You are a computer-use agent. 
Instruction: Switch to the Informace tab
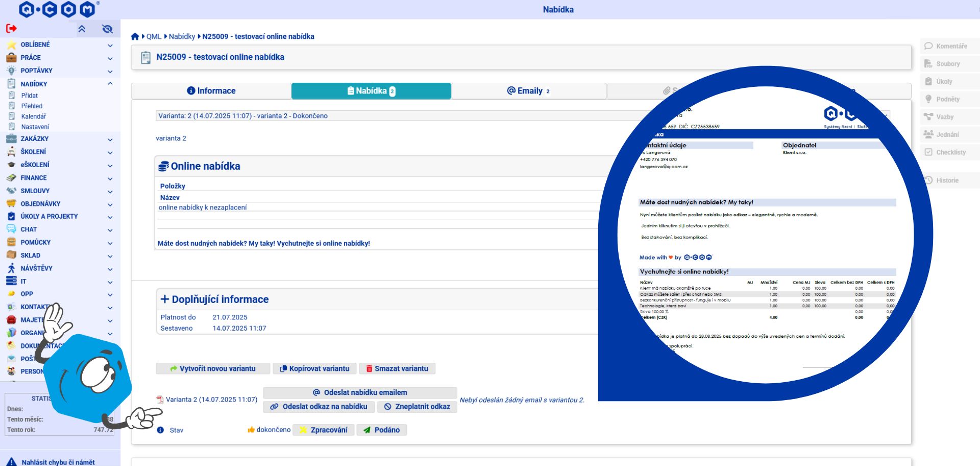[211, 91]
